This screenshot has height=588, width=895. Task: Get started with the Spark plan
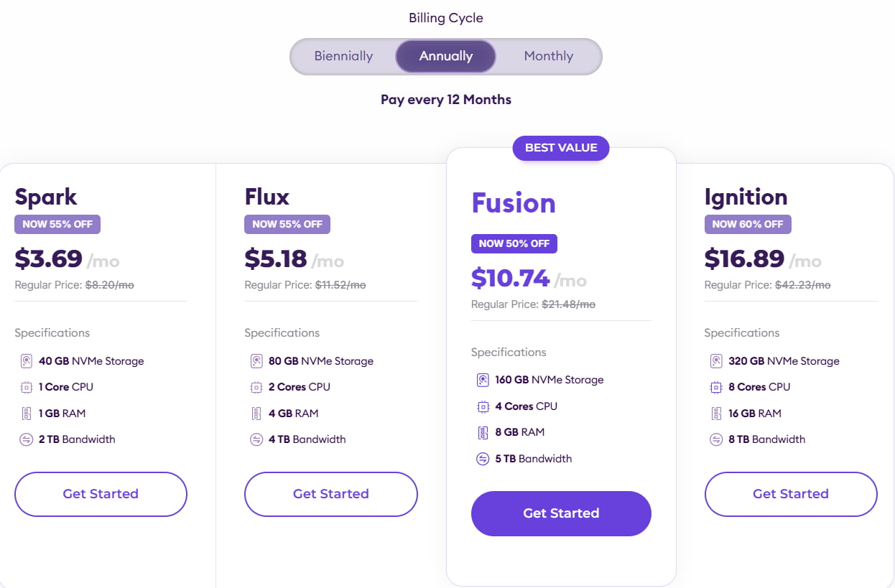(101, 494)
